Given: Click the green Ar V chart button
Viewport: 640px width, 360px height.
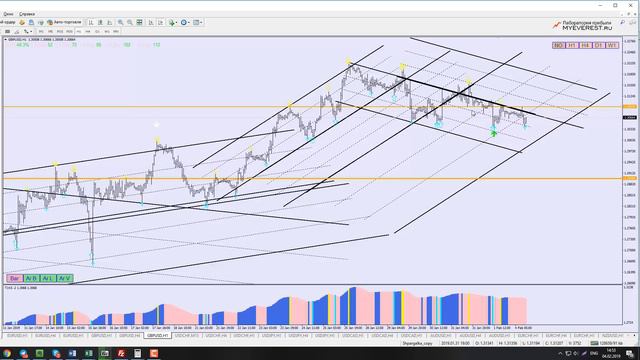Looking at the screenshot, I should pos(64,278).
